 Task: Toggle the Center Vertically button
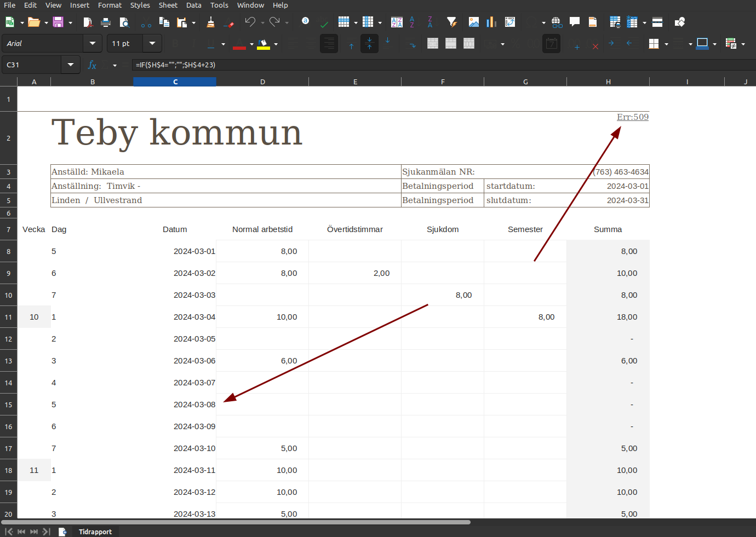[x=369, y=43]
